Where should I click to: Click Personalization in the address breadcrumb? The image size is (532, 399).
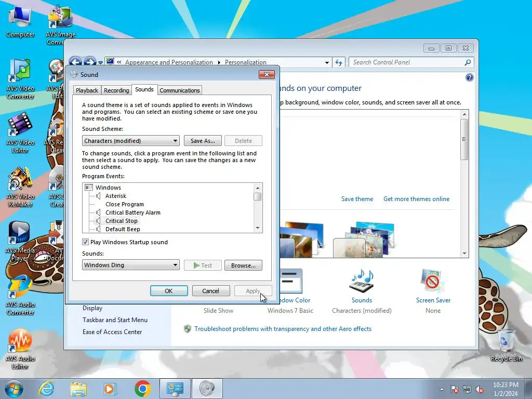(246, 62)
